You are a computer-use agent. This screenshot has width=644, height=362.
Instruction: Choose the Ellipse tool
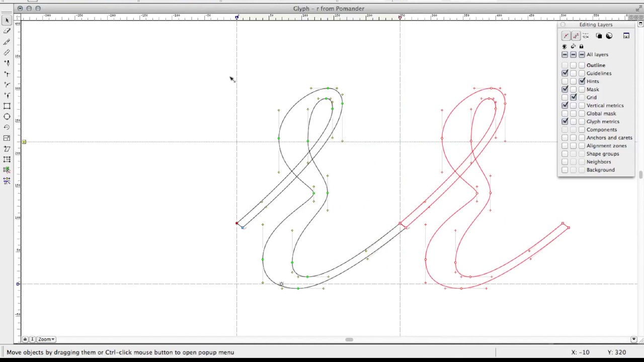tap(7, 117)
